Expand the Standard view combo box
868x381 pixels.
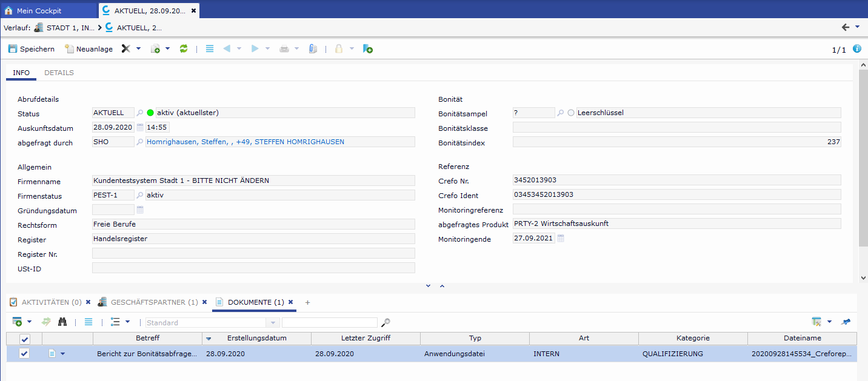coord(273,323)
